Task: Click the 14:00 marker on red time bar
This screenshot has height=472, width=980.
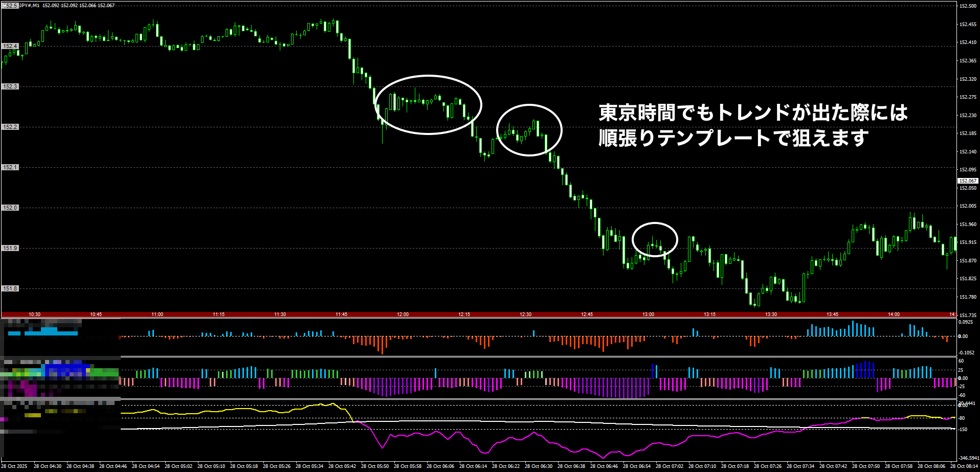Action: (x=894, y=314)
